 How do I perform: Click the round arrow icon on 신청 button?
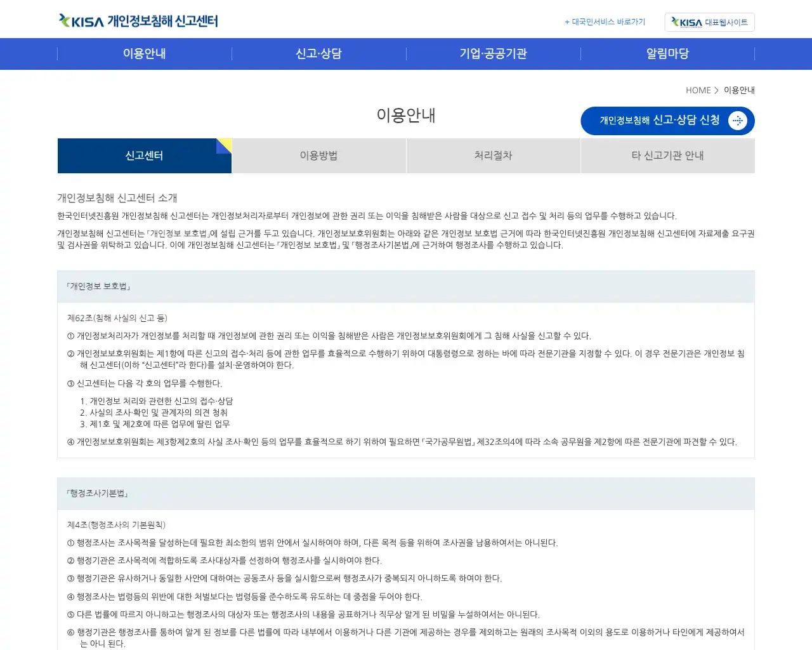pyautogui.click(x=738, y=121)
